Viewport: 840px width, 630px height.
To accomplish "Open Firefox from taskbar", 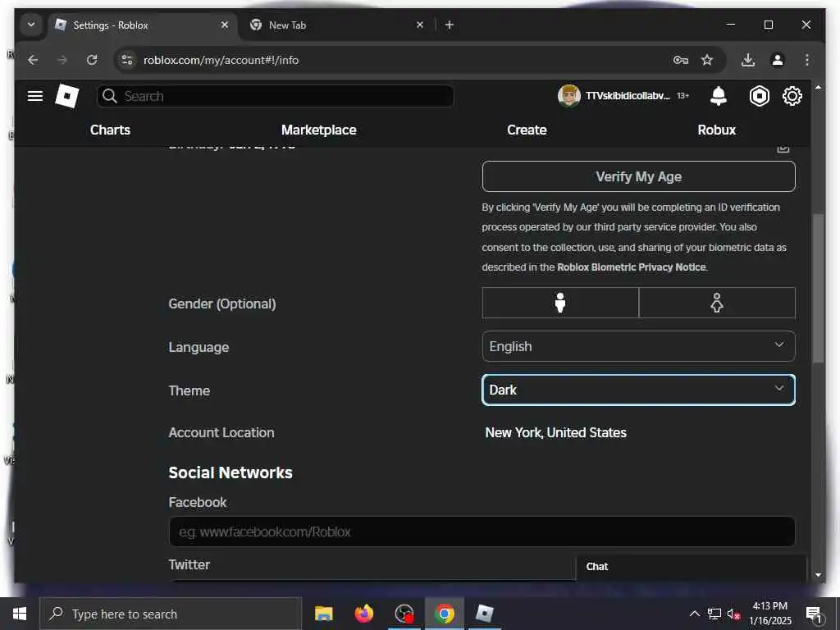I will point(363,614).
